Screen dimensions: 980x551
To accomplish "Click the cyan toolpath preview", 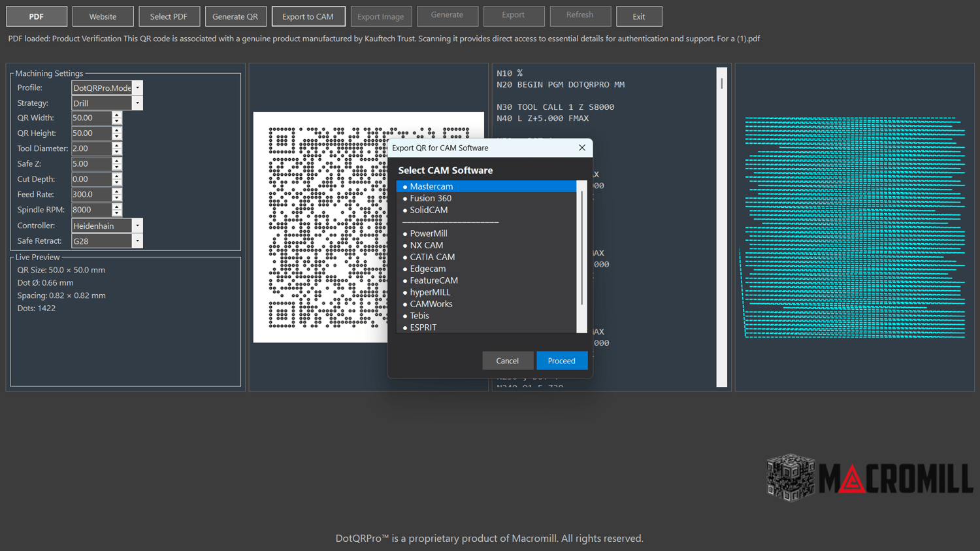I will coord(855,227).
